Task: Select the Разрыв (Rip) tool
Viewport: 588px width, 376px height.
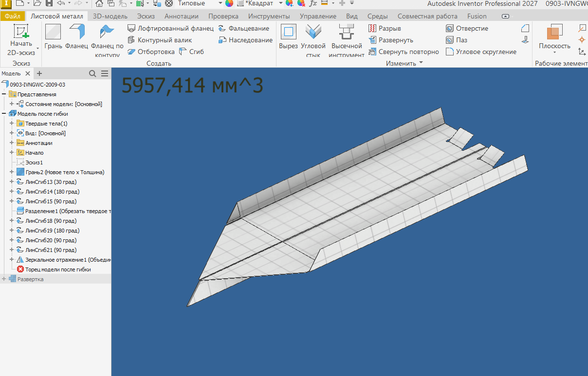Action: [385, 28]
